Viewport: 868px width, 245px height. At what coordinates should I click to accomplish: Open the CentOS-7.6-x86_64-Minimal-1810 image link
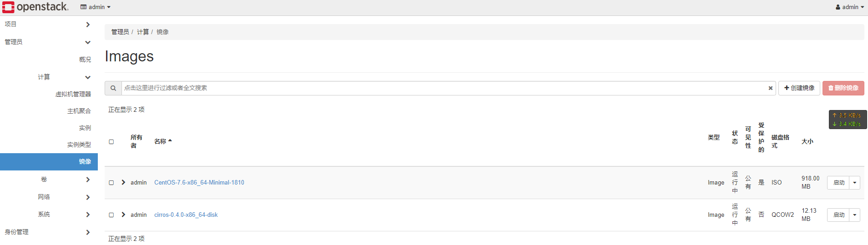(199, 182)
